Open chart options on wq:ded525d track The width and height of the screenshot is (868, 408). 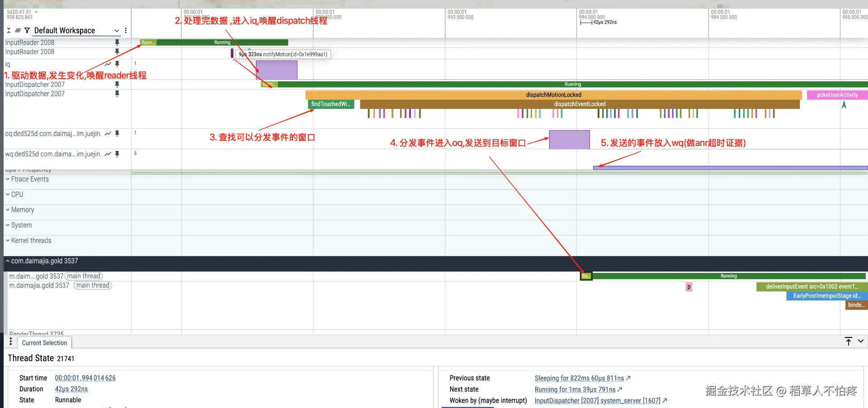coord(108,154)
